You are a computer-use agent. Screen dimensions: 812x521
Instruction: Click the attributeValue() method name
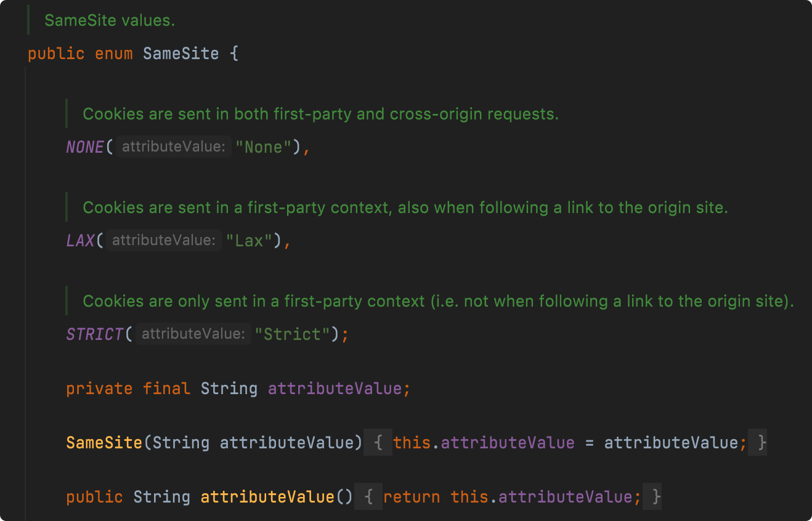coord(267,497)
